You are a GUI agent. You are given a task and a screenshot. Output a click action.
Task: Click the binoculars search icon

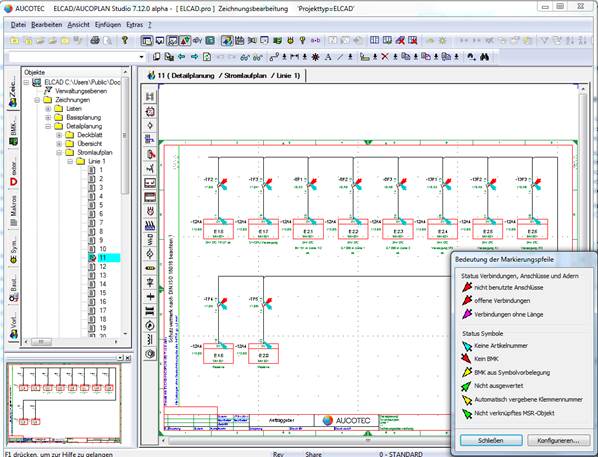tap(484, 57)
